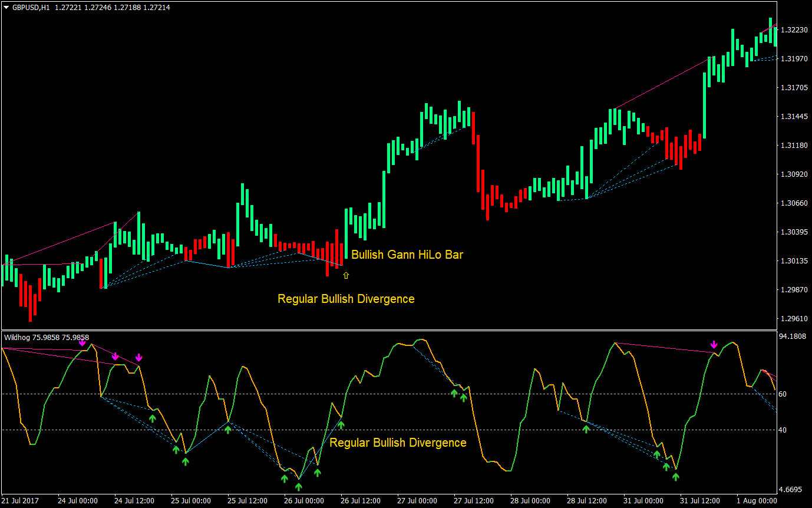This screenshot has width=812, height=508.
Task: Select the green buy arrow near 27 Jul 12:00
Action: click(x=454, y=392)
